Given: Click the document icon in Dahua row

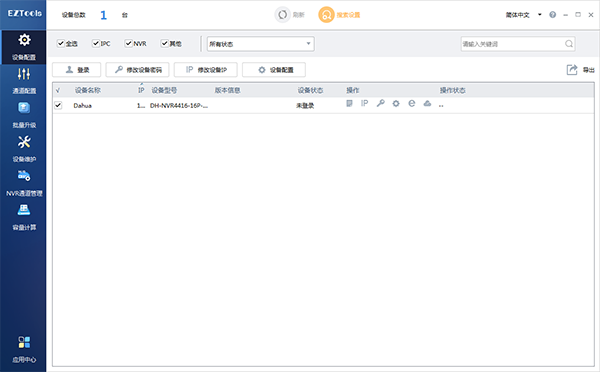Looking at the screenshot, I should tap(349, 103).
